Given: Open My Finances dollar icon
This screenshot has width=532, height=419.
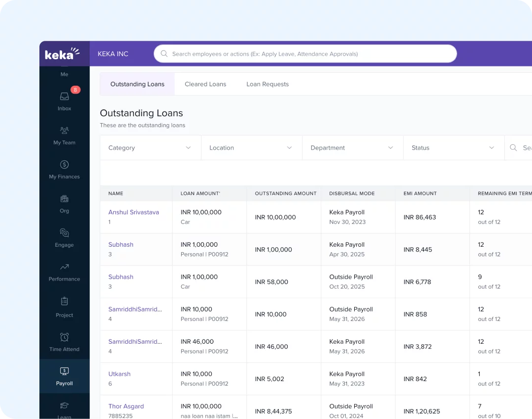Looking at the screenshot, I should tap(64, 165).
